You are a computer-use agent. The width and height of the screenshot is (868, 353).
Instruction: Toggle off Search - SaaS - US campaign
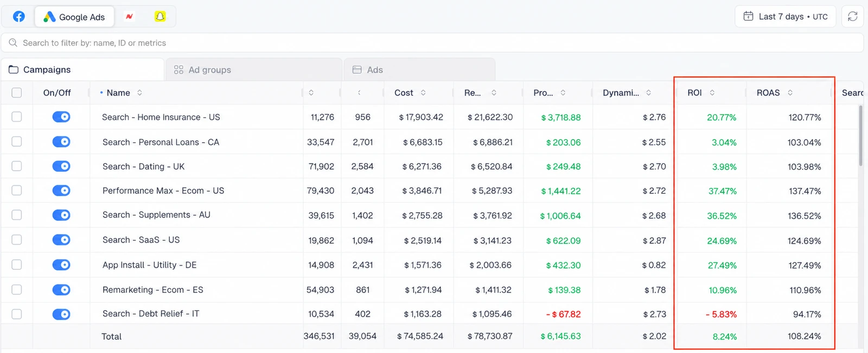(x=61, y=240)
